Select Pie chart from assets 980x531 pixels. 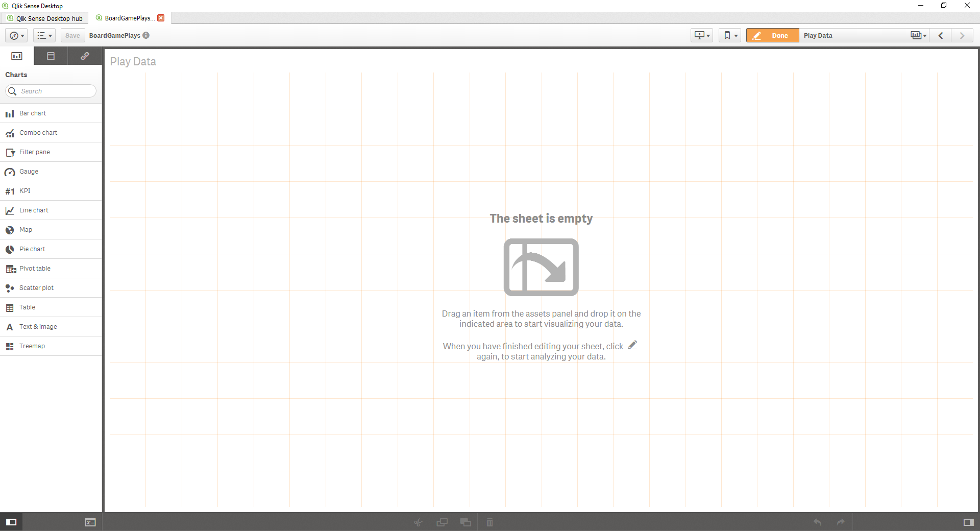coord(51,249)
